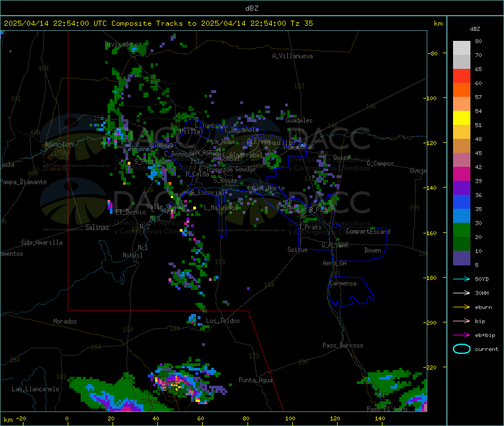504x426 pixels.
Task: Click the cyan 'current' ellipse legend icon
Action: 461,349
